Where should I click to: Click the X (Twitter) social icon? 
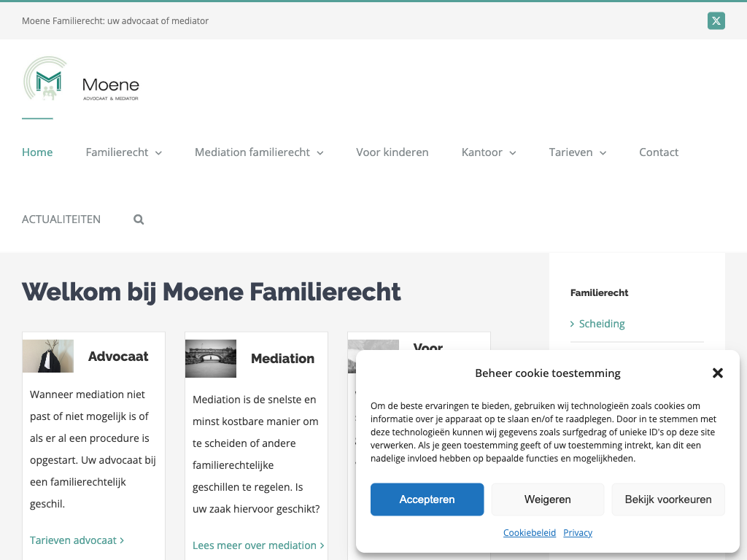coord(716,20)
